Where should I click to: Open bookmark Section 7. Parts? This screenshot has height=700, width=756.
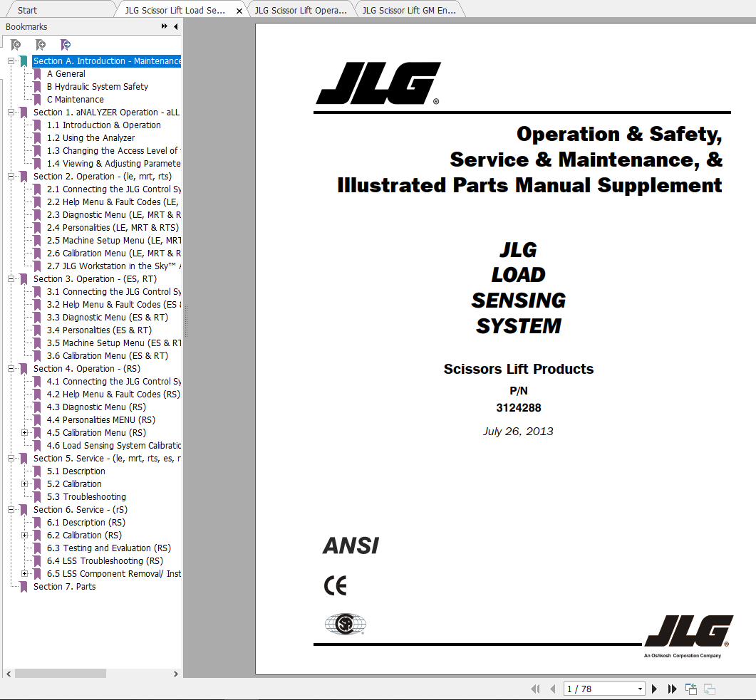tap(65, 586)
